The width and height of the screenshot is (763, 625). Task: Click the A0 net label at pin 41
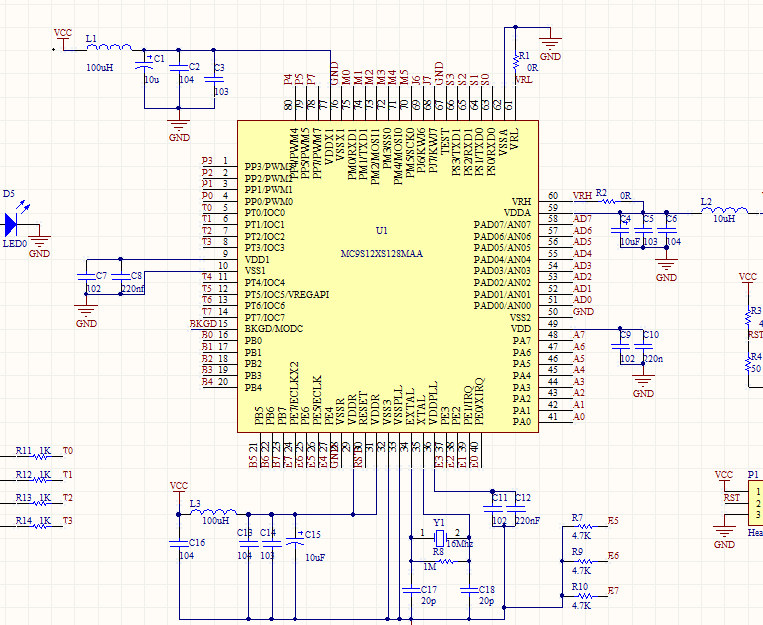(579, 417)
